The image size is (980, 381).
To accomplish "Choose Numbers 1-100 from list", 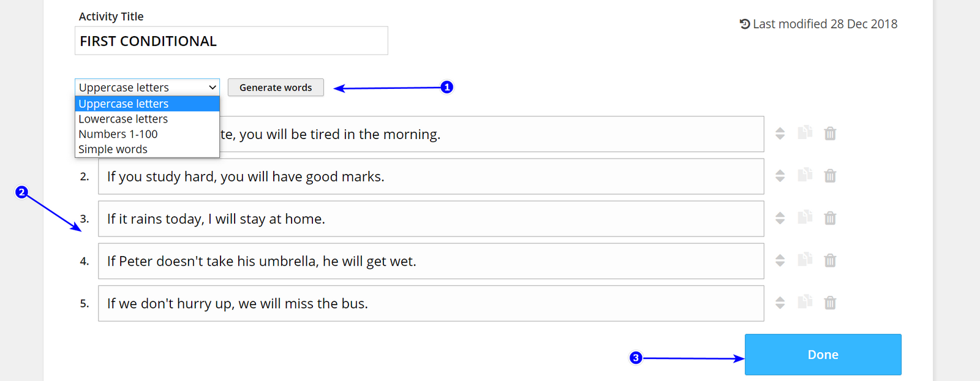I will [x=118, y=134].
